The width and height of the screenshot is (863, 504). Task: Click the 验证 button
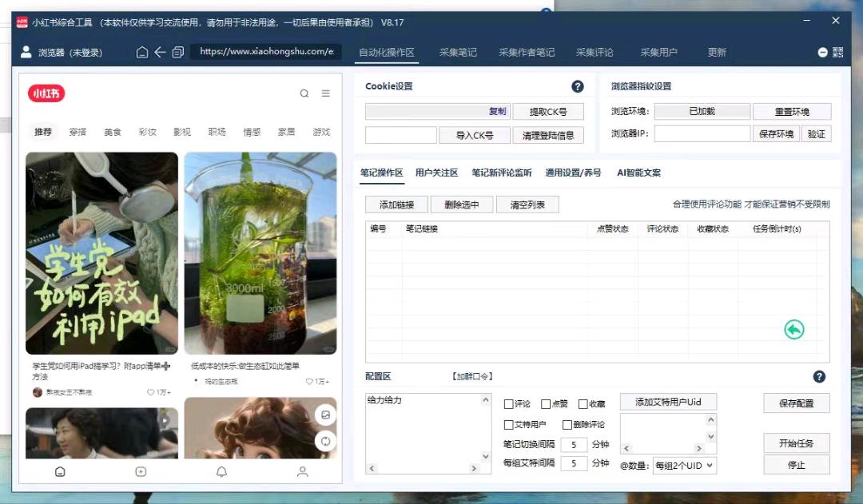[816, 133]
